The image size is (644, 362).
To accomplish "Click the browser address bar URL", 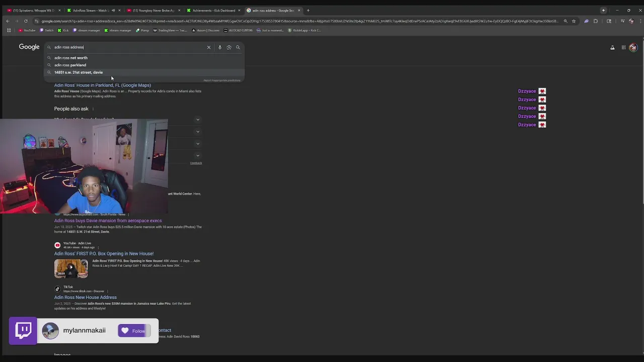I will tap(299, 21).
